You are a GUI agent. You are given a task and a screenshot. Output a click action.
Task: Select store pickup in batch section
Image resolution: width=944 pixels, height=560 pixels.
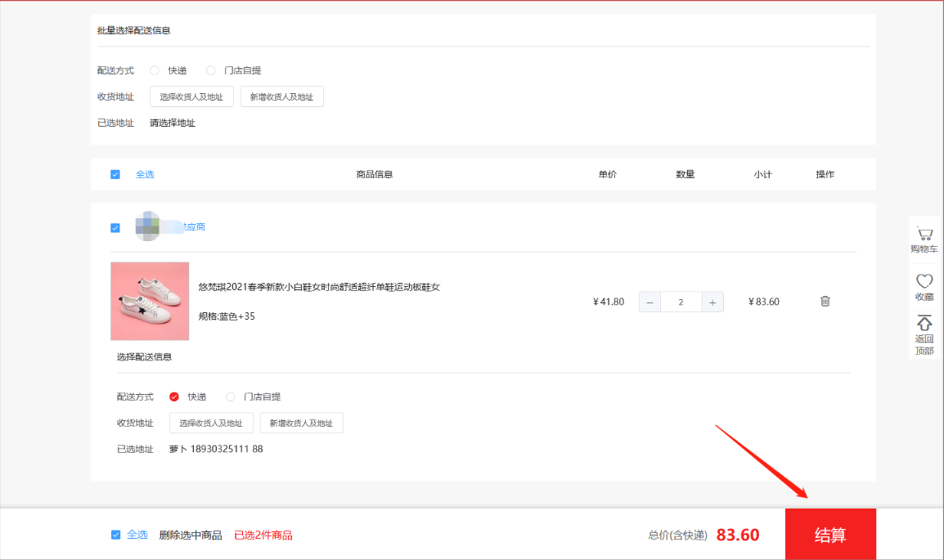click(x=211, y=70)
